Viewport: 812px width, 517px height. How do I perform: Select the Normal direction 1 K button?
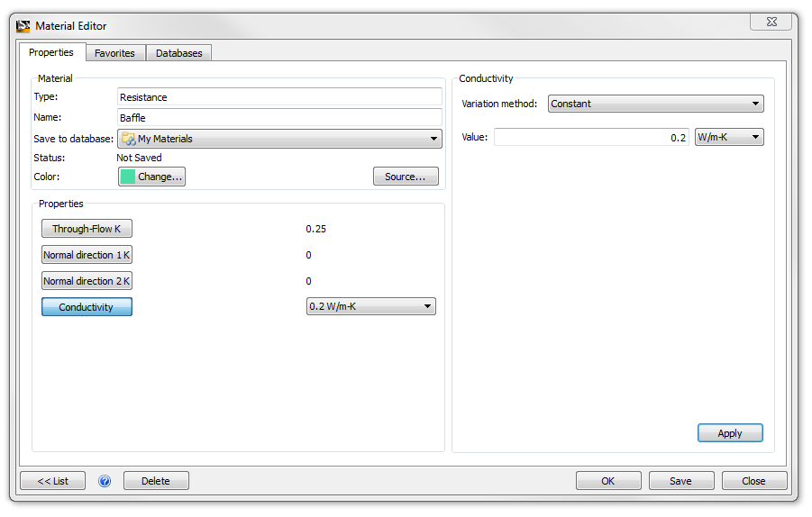pyautogui.click(x=87, y=255)
